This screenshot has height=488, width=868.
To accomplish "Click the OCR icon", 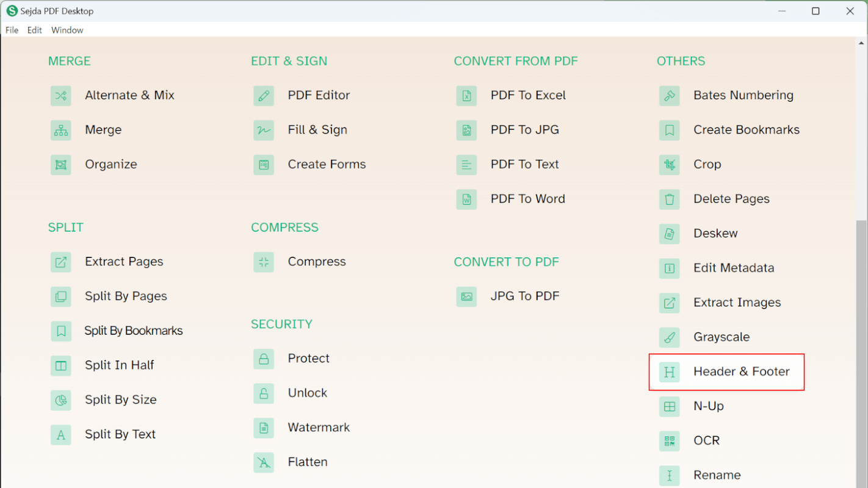I will click(670, 441).
